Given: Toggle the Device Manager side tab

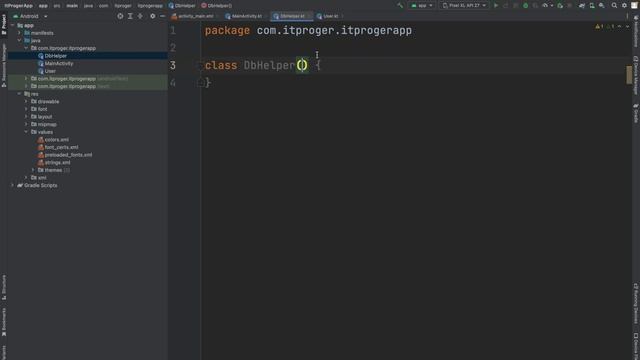Looking at the screenshot, I should click(636, 76).
